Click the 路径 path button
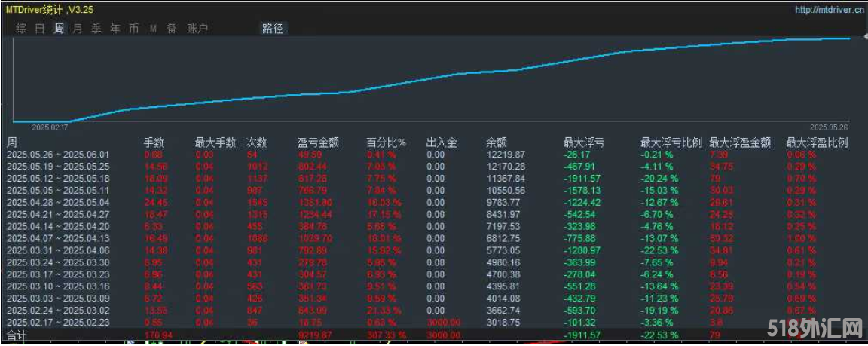The height and width of the screenshot is (346, 868). pos(273,29)
